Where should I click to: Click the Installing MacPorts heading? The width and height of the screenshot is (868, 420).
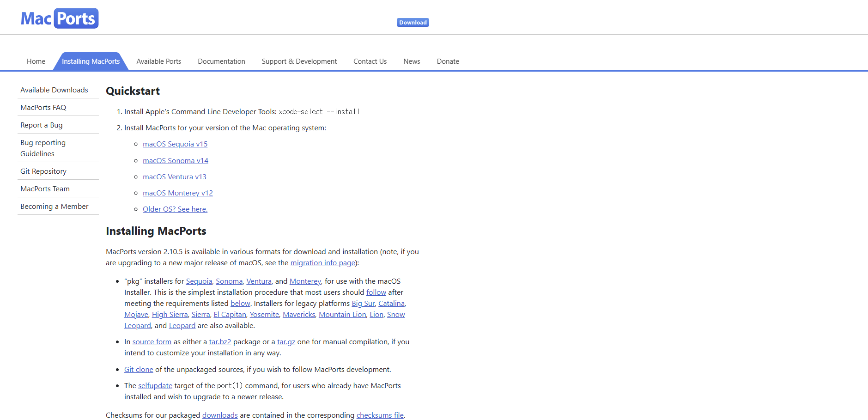[156, 231]
